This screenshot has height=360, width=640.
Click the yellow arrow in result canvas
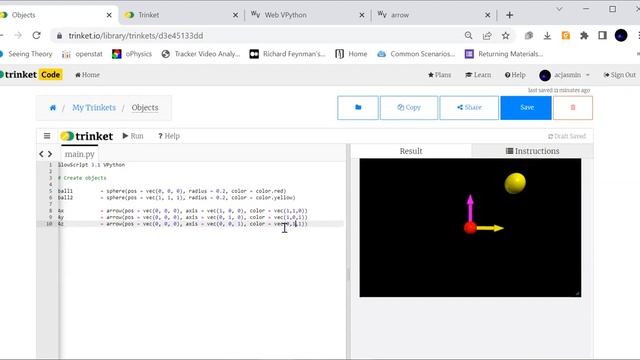490,228
